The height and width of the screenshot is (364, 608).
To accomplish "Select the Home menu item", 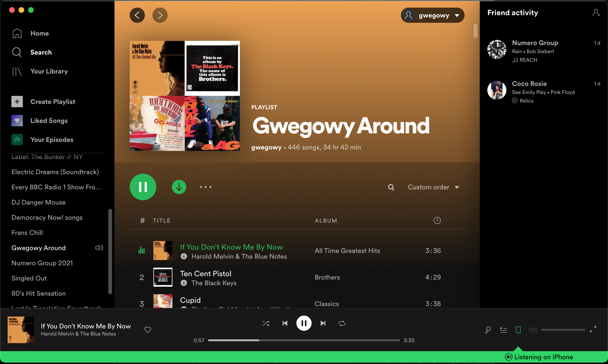I will click(x=39, y=33).
